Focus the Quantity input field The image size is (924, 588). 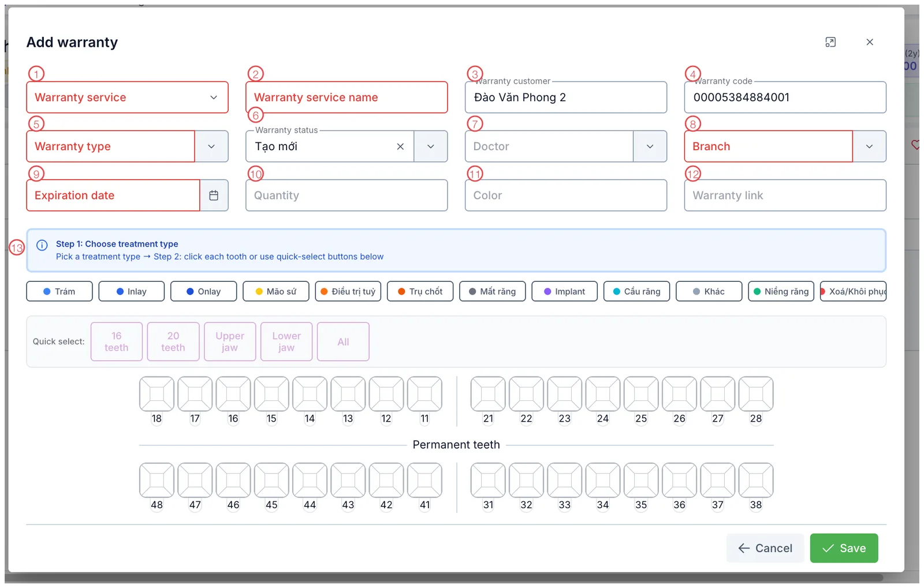(346, 195)
